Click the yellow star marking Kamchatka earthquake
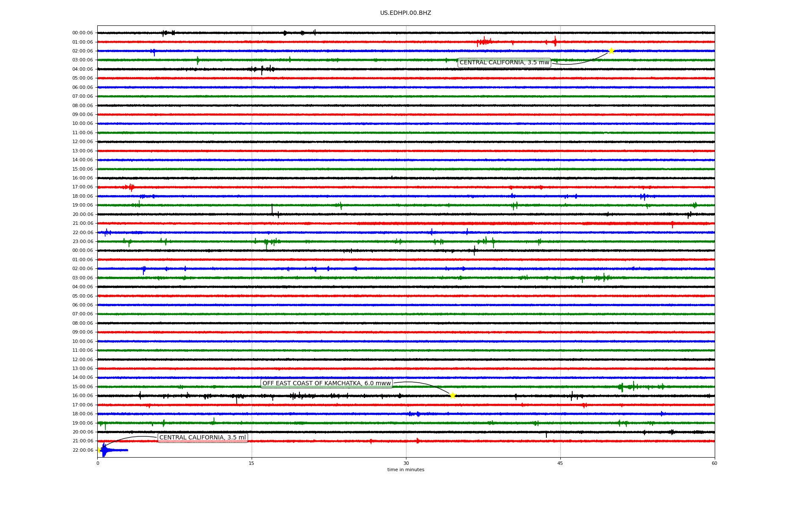812x508 pixels. click(x=453, y=395)
